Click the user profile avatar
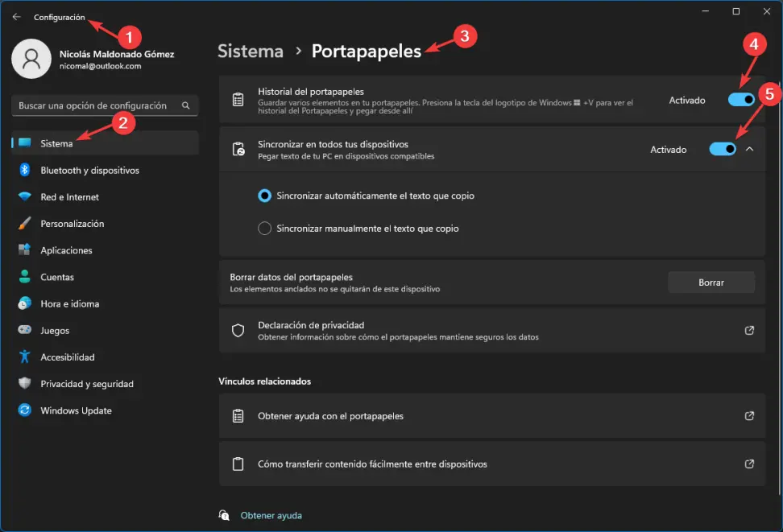783x532 pixels. click(31, 59)
